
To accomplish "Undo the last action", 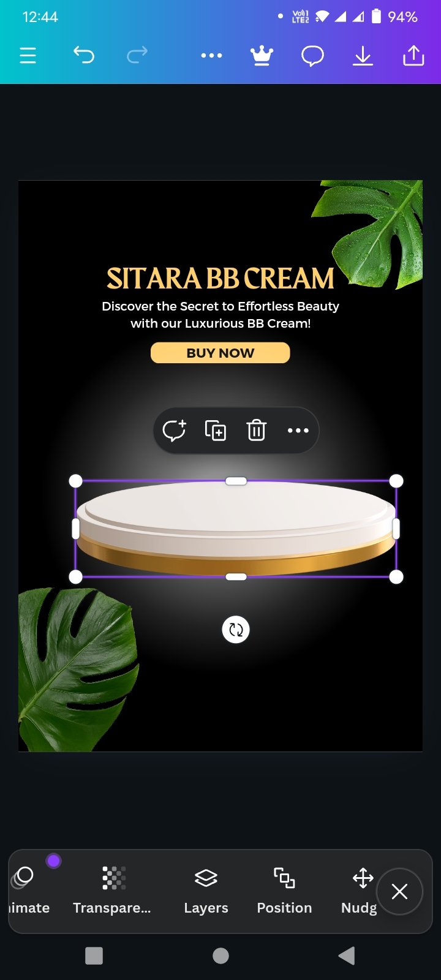I will pyautogui.click(x=84, y=55).
